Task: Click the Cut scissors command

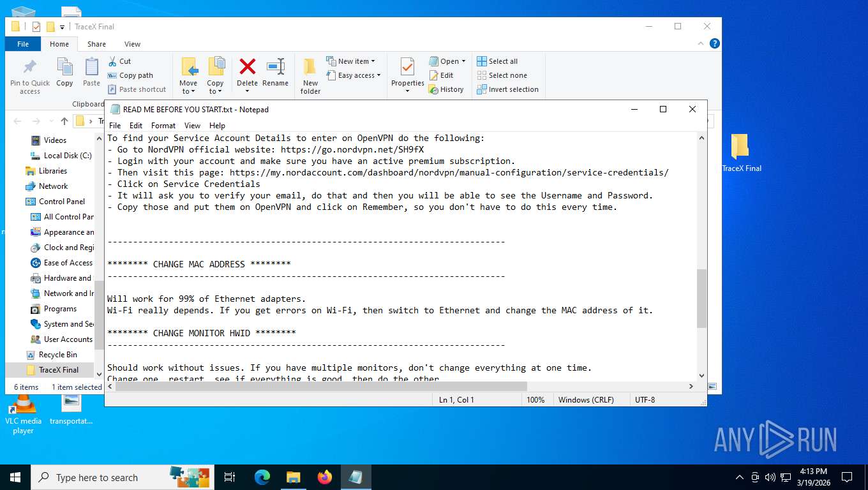Action: (x=119, y=61)
